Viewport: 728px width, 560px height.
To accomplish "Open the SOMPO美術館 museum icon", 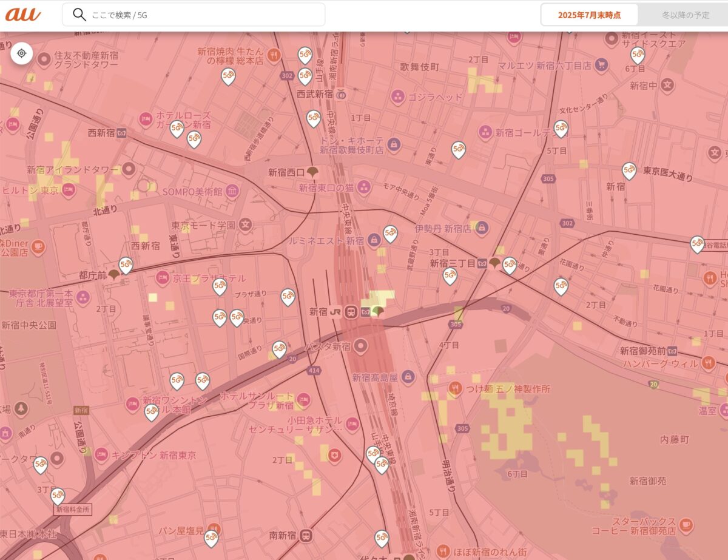I will (232, 192).
